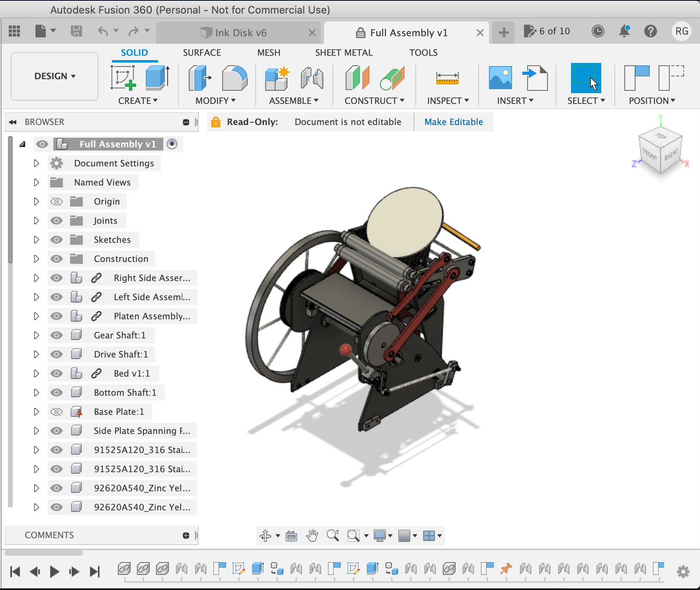The width and height of the screenshot is (700, 590).
Task: Open timeline settings gear
Action: pyautogui.click(x=683, y=572)
